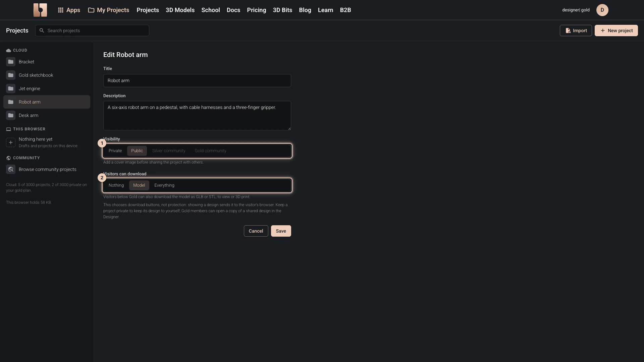Viewport: 644px width, 362px height.
Task: Select Model for visitor downloads
Action: click(139, 185)
